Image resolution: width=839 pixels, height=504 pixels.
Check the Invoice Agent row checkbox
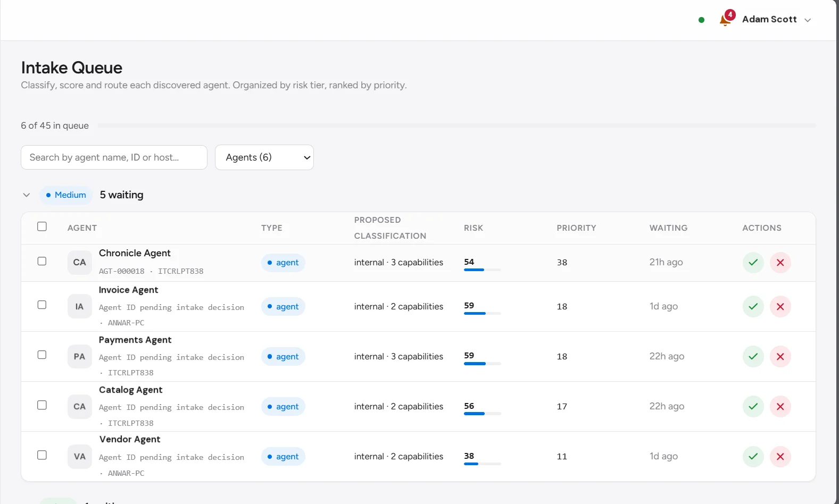click(x=42, y=305)
